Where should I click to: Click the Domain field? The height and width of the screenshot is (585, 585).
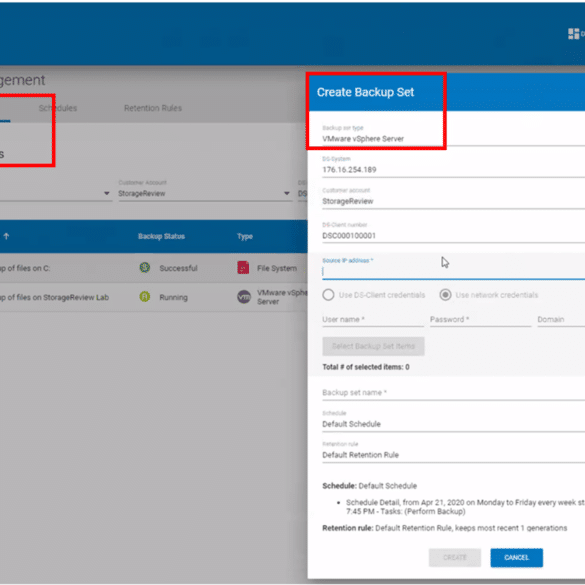[561, 320]
